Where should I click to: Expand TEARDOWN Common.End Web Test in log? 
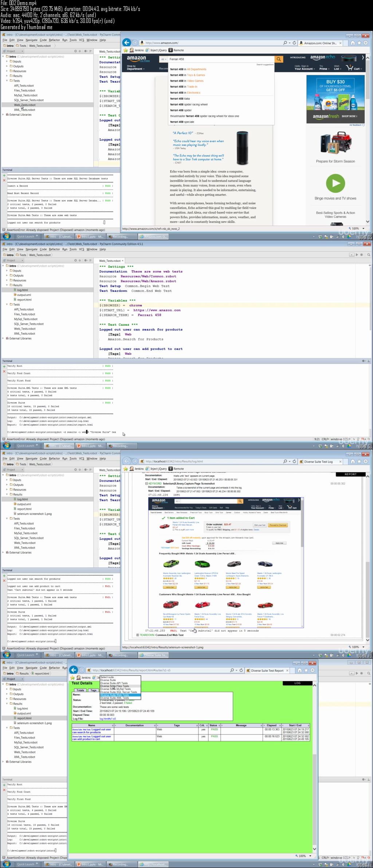pos(137,635)
